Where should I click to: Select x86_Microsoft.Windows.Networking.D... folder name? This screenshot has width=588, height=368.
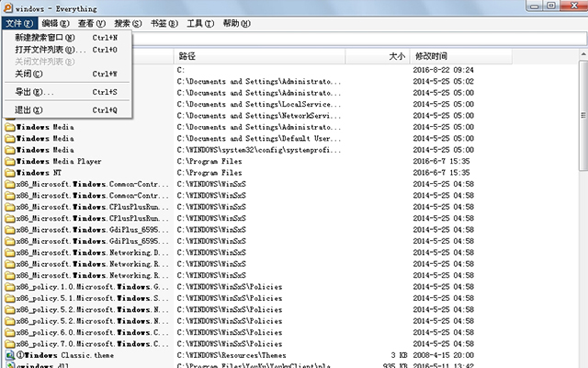[92, 253]
